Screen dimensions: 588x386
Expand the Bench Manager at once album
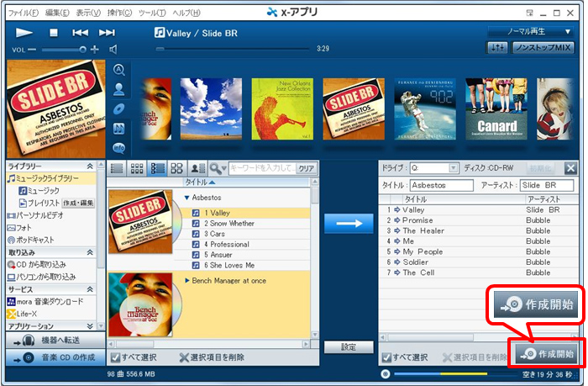point(187,278)
